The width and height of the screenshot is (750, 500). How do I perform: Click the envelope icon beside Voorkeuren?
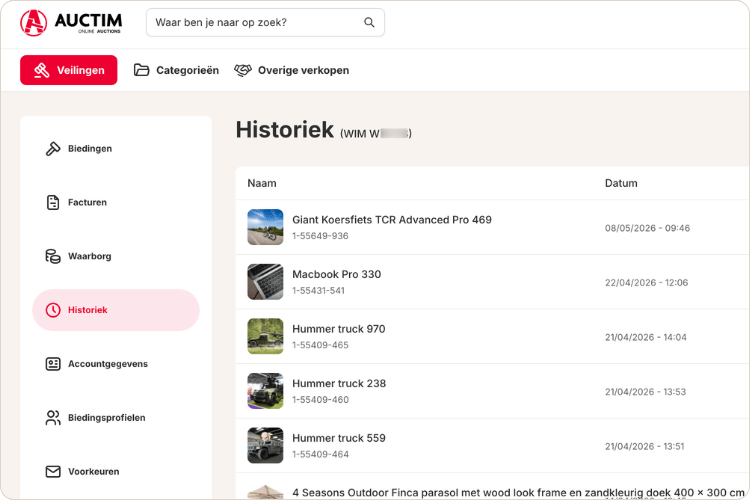tap(53, 472)
